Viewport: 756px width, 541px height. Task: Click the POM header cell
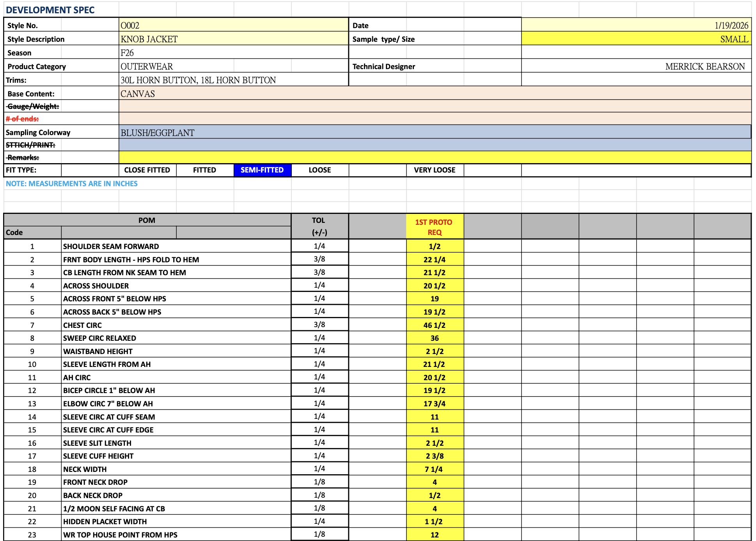147,220
